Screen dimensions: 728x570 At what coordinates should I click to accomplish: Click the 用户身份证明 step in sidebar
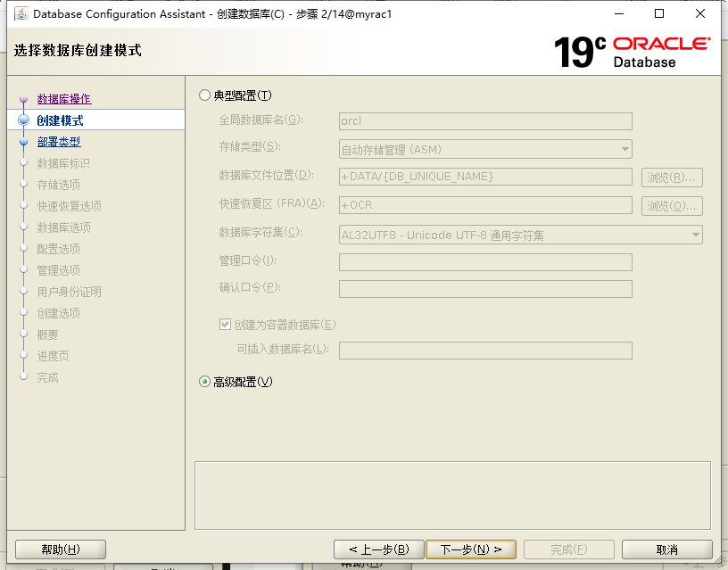tap(70, 292)
